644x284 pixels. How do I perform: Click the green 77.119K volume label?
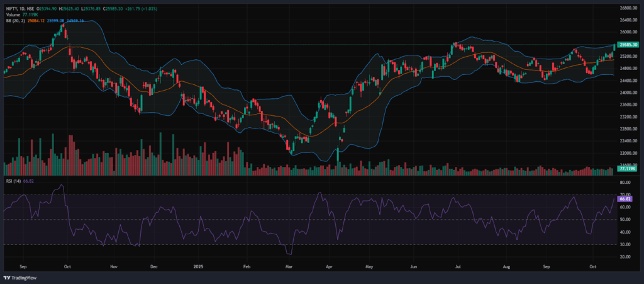(626, 169)
